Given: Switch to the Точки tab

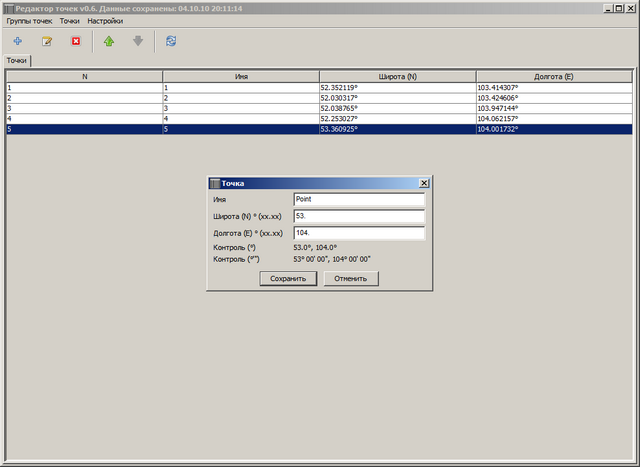Looking at the screenshot, I should click(17, 60).
